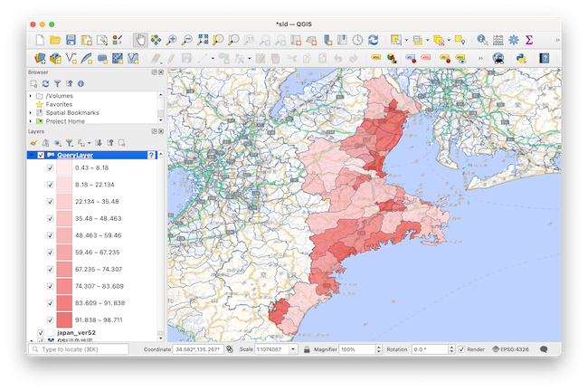Image resolution: width=588 pixels, height=391 pixels.
Task: Open the Layer Styling panel paintbrush icon
Action: pyautogui.click(x=33, y=143)
